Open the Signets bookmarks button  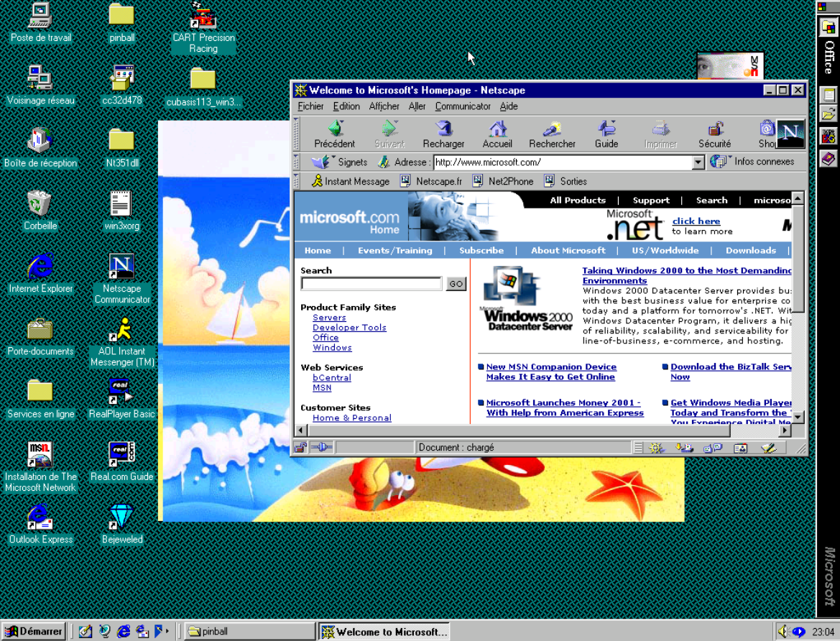pyautogui.click(x=340, y=162)
